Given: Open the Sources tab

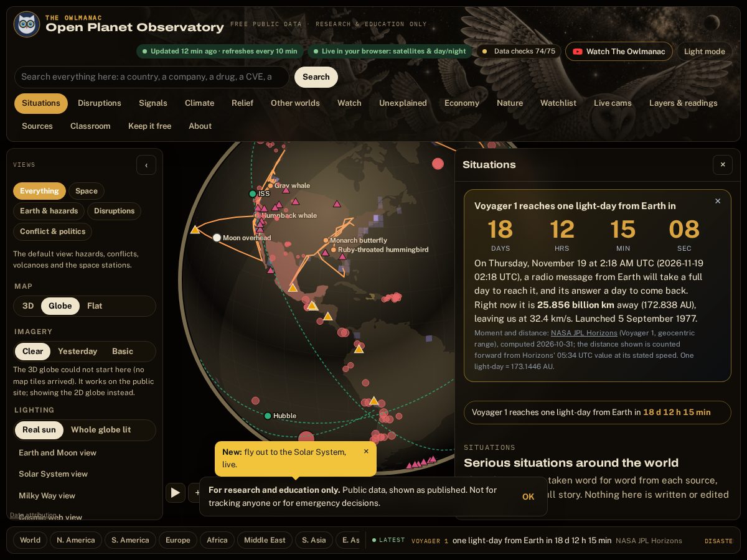Looking at the screenshot, I should [37, 126].
